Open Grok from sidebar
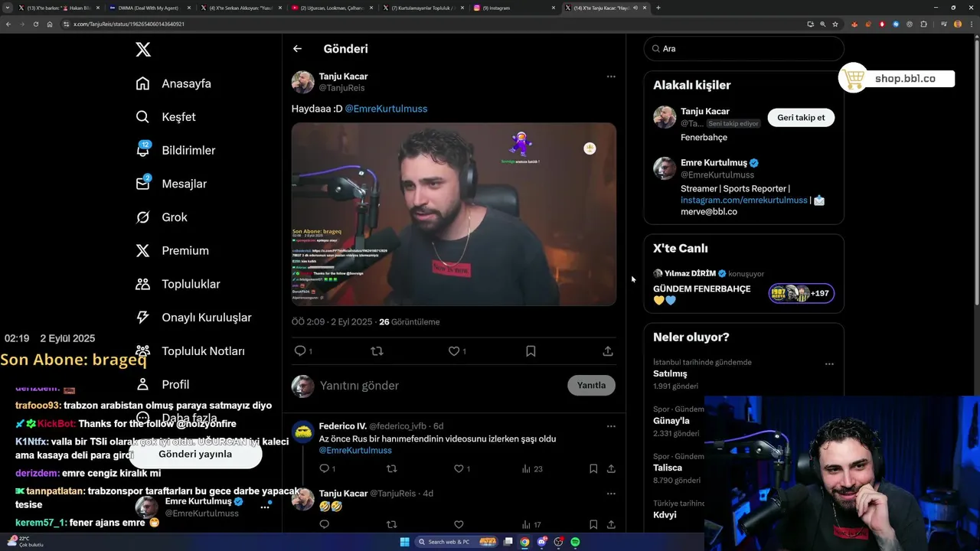Screen dimensions: 980x551 click(162, 217)
